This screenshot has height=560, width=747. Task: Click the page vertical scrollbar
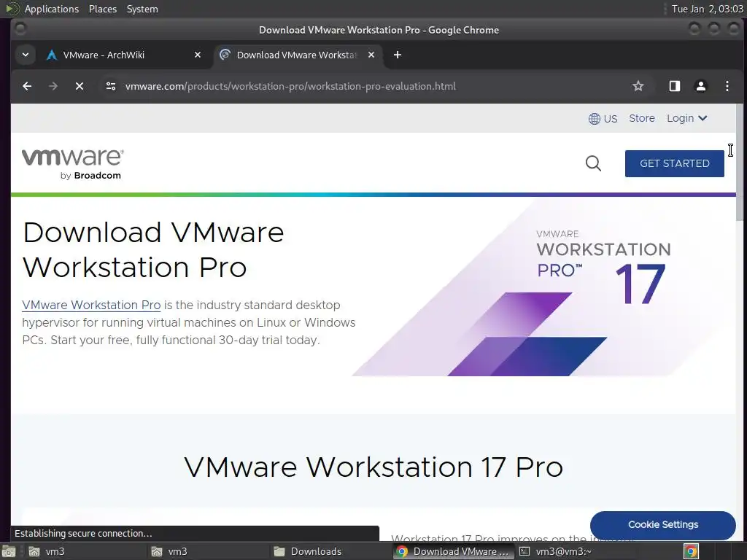741,163
